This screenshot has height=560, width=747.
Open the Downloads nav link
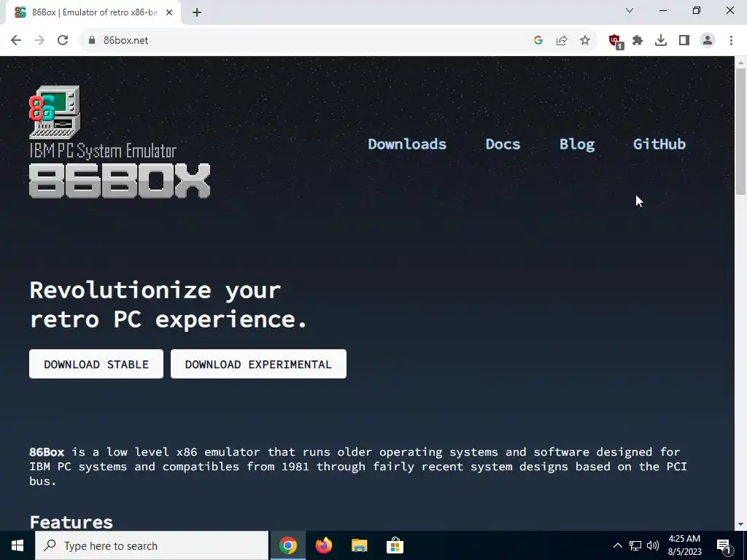point(407,144)
